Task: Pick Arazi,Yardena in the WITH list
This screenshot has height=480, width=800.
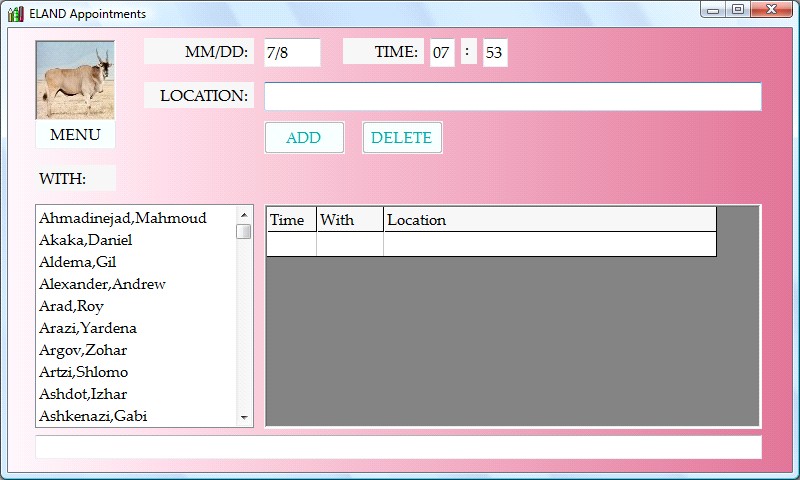Action: click(88, 328)
